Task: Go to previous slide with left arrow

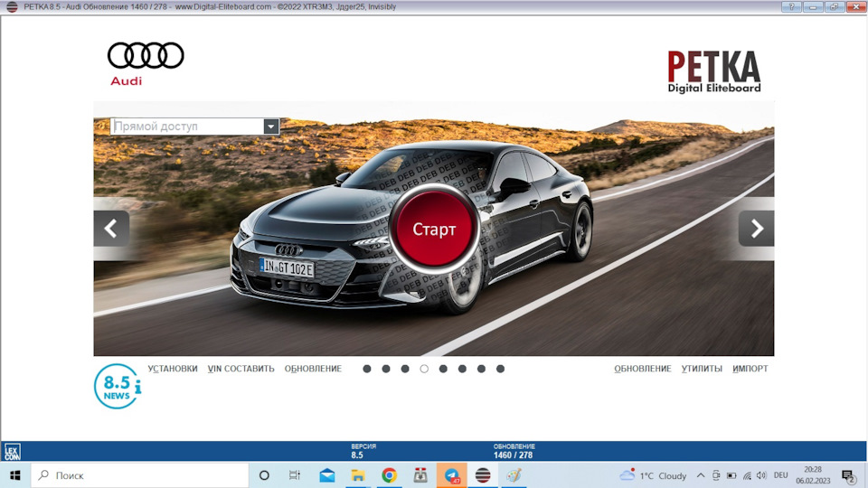Action: coord(111,229)
